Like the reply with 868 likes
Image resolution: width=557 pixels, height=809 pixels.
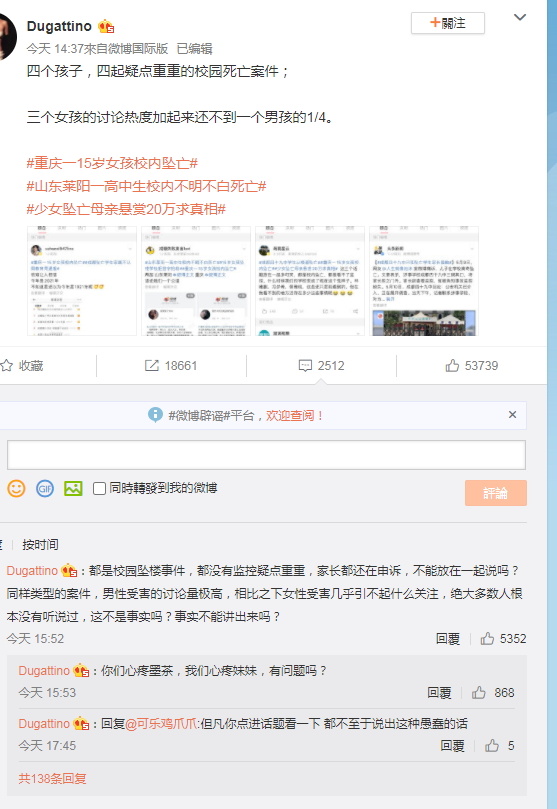pos(493,692)
